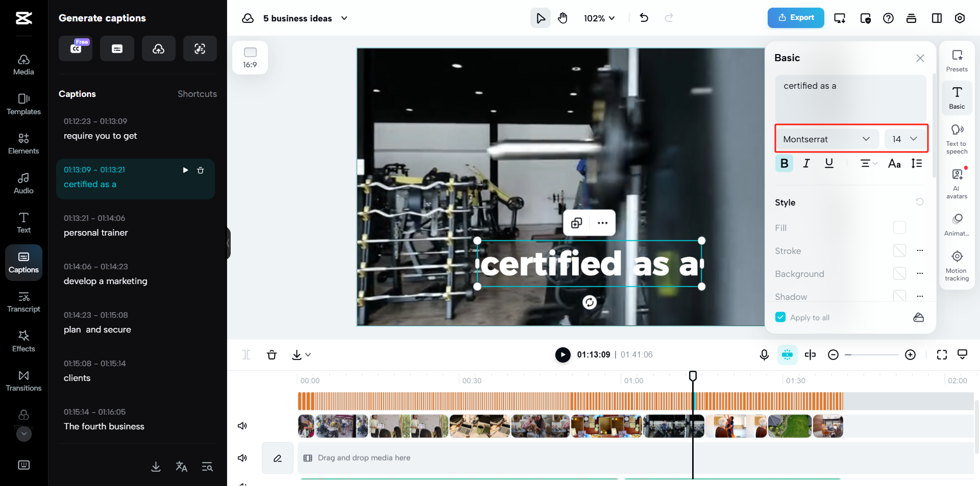
Task: Undo the last action
Action: [x=644, y=18]
